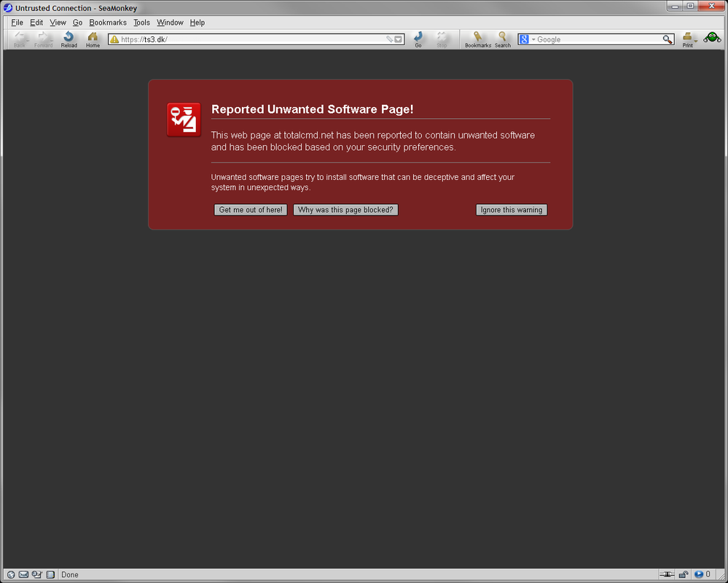Go to the Home page

click(x=93, y=39)
